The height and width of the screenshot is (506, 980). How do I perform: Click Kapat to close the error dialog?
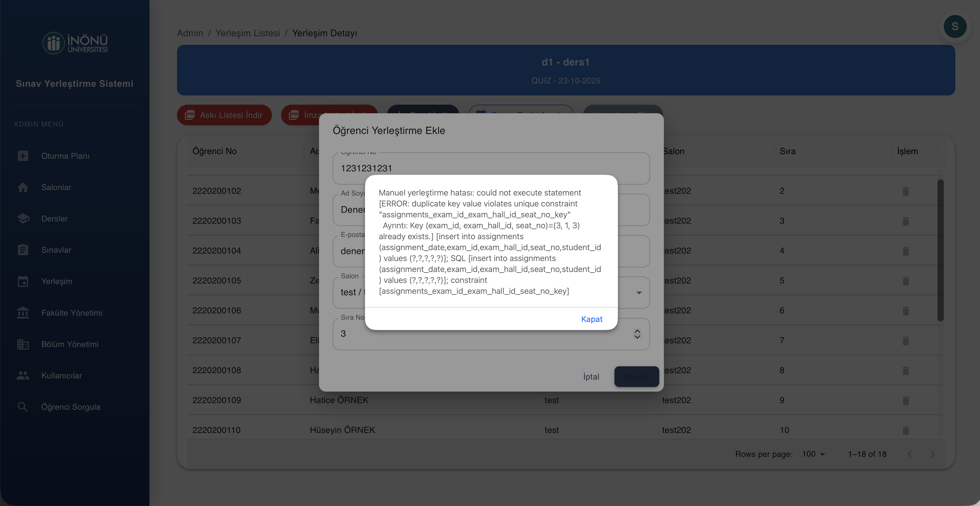591,319
